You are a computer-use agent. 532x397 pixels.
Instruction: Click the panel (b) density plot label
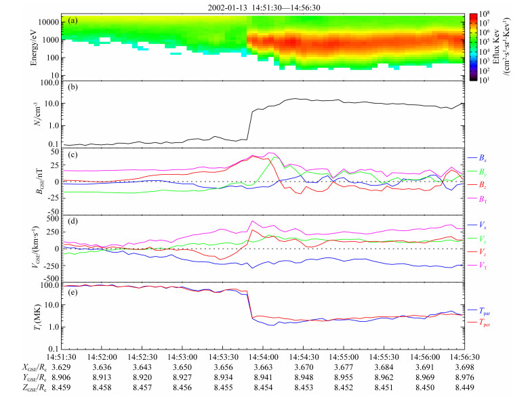click(70, 87)
